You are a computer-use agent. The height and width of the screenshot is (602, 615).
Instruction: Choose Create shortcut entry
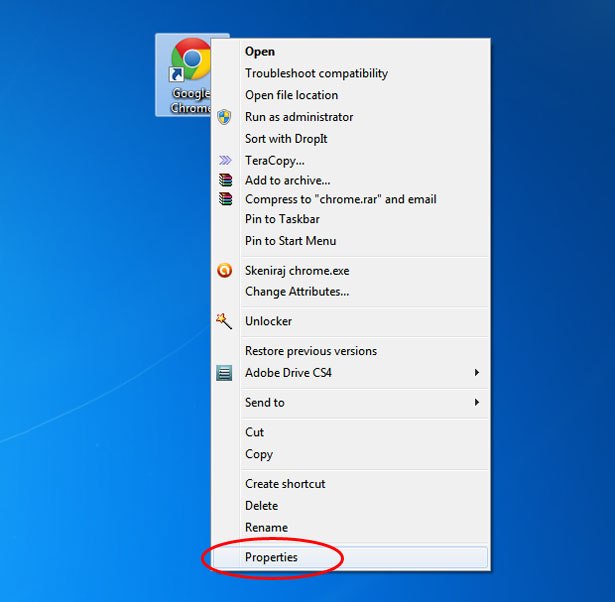[x=285, y=484]
